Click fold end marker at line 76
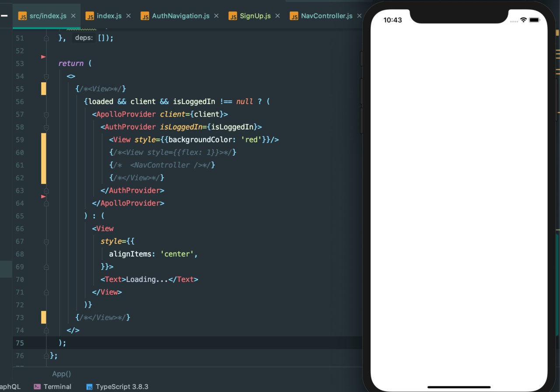Screen dimensions: 560x392 pos(46,355)
